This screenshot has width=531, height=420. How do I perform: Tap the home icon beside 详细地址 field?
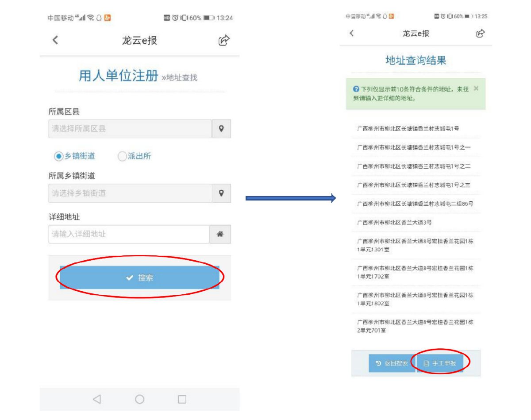[219, 235]
